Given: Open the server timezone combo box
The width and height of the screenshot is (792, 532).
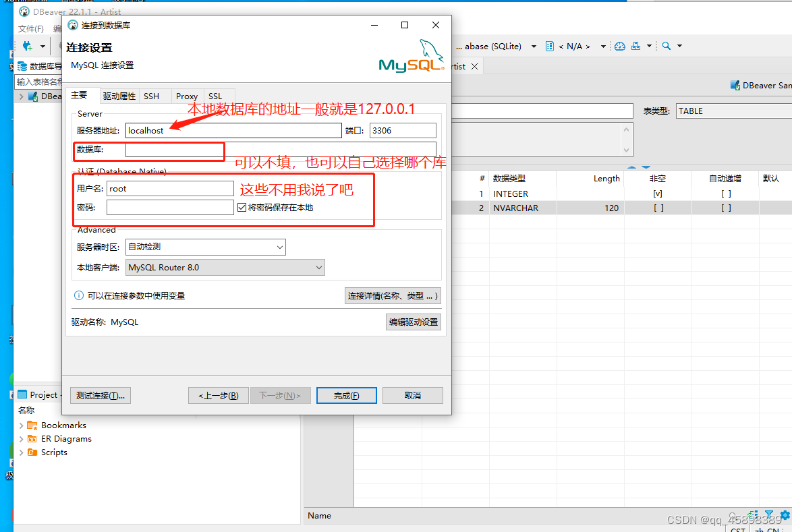Looking at the screenshot, I should 206,247.
